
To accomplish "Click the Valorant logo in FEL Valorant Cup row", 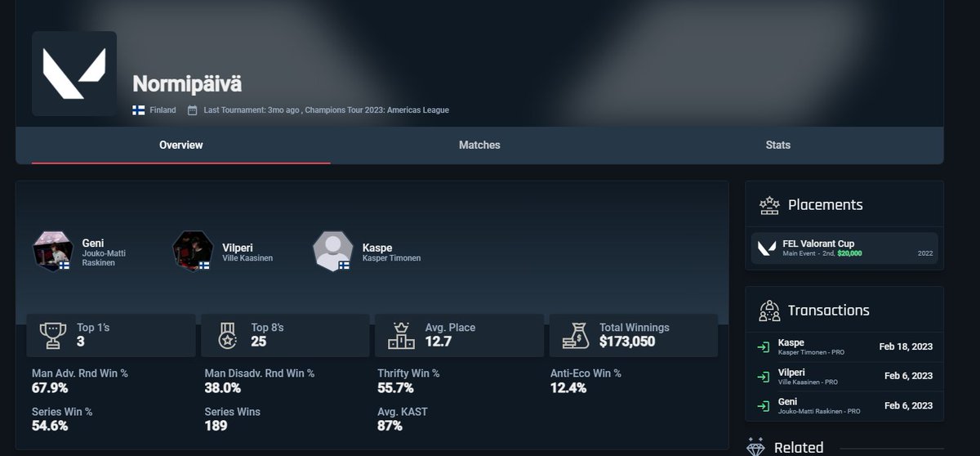I will tap(767, 248).
